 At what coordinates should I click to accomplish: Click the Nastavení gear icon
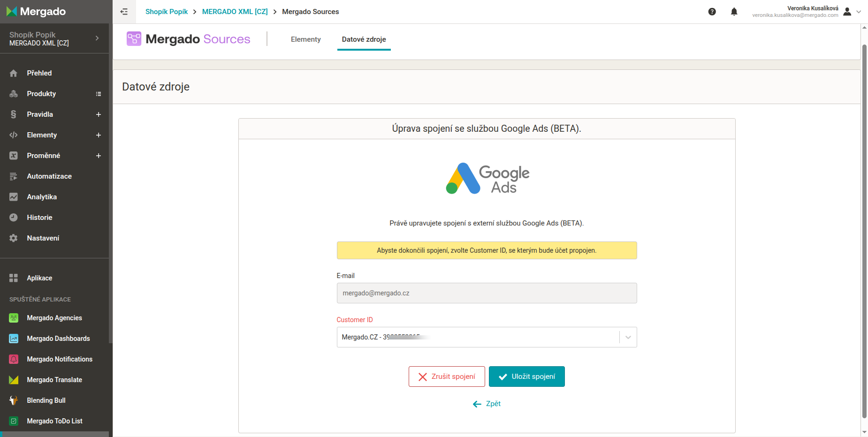(x=14, y=238)
